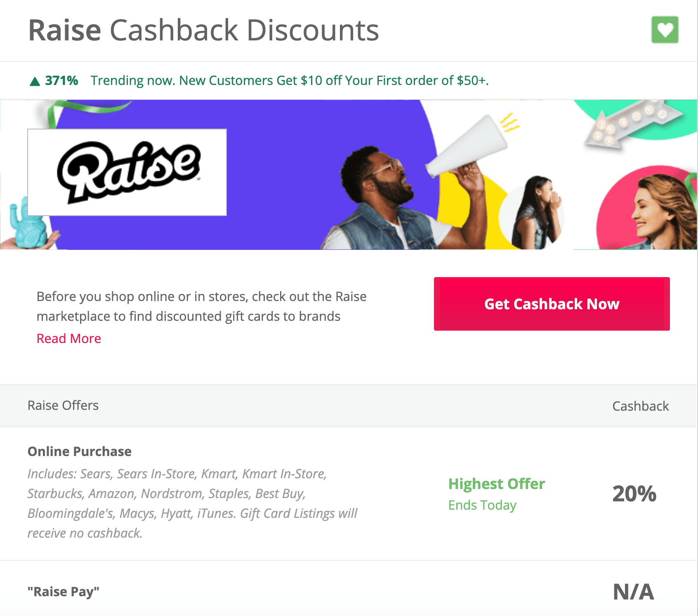Screen dimensions: 698x616
Task: Click the 371% trending percentage
Action: click(x=61, y=80)
